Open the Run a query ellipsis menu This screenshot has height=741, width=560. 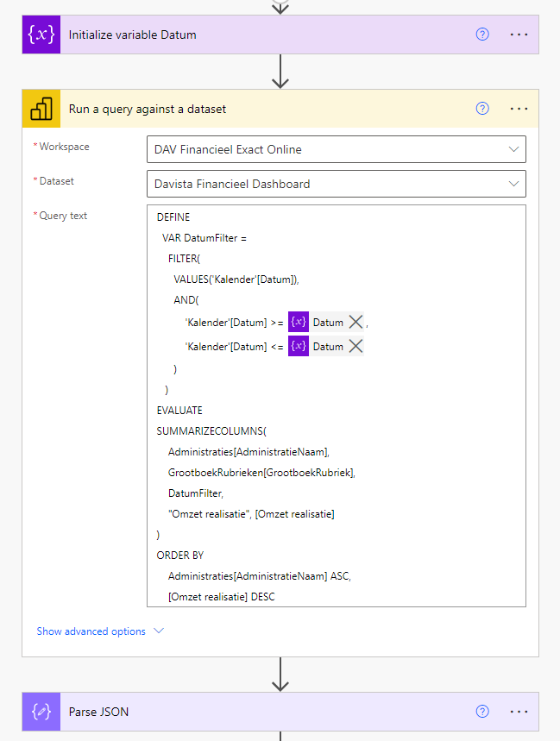tap(519, 108)
